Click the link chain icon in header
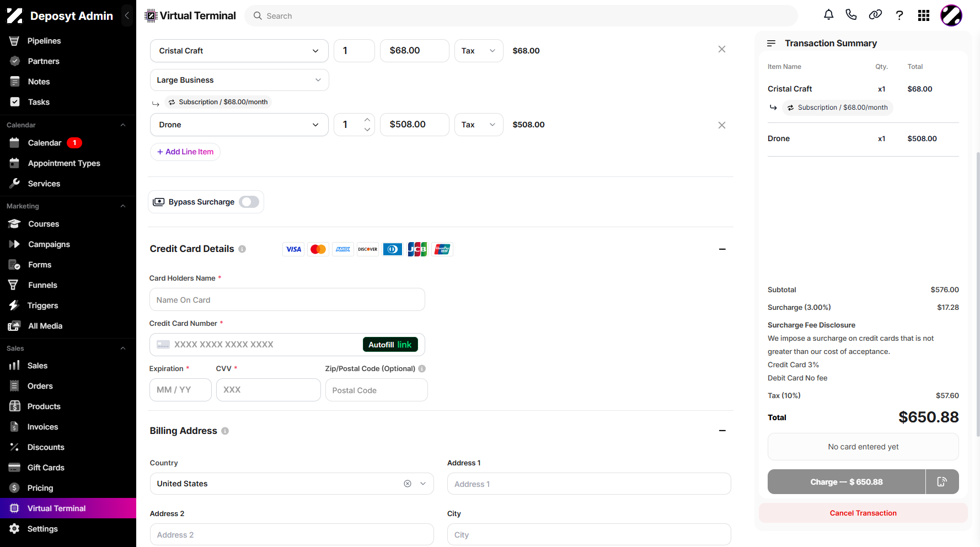 [x=875, y=15]
